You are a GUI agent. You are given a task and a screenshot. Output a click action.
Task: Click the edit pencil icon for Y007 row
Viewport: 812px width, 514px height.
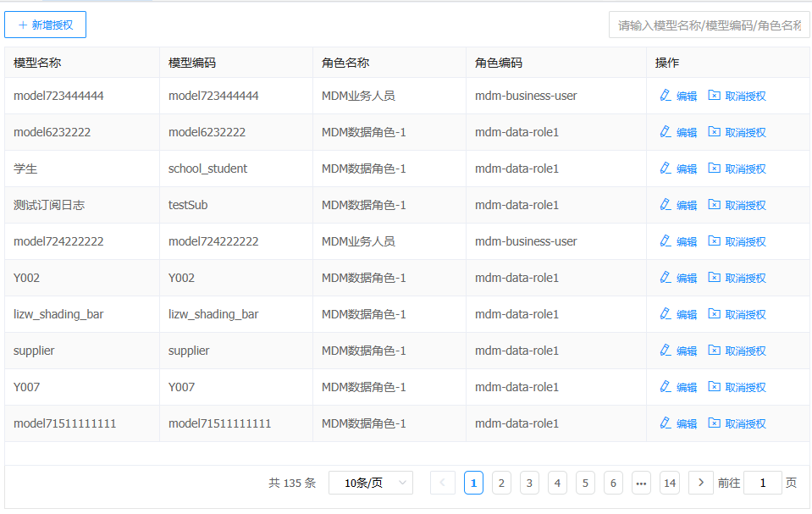click(666, 387)
